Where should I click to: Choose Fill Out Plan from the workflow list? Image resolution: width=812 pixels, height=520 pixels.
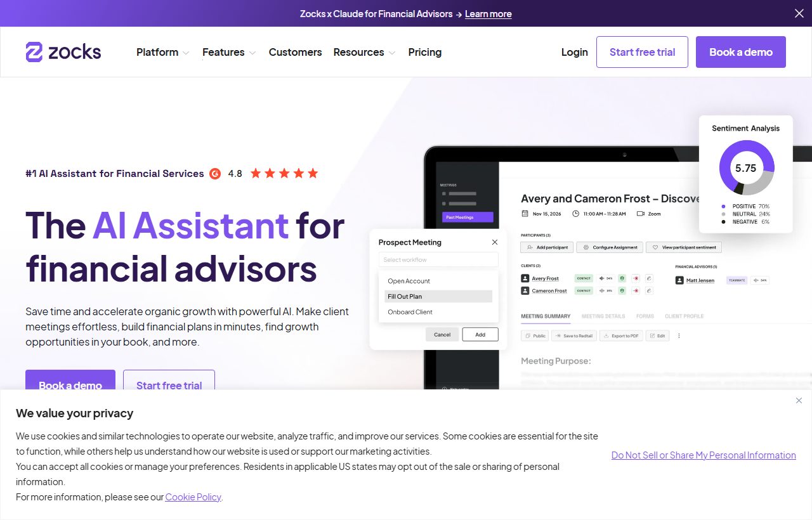[x=438, y=296]
